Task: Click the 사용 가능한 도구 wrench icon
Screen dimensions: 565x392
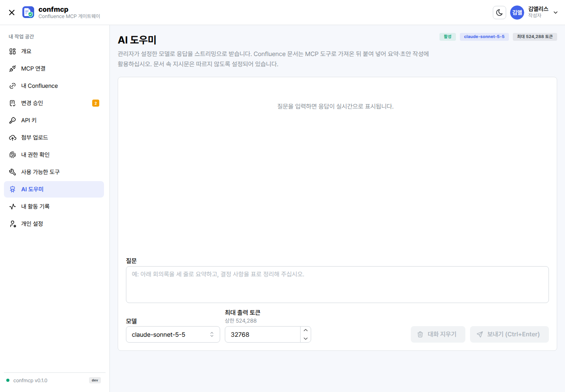Action: (13, 172)
